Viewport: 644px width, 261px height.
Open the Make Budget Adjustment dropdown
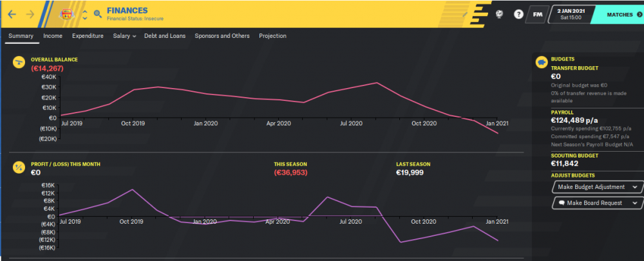tap(596, 187)
